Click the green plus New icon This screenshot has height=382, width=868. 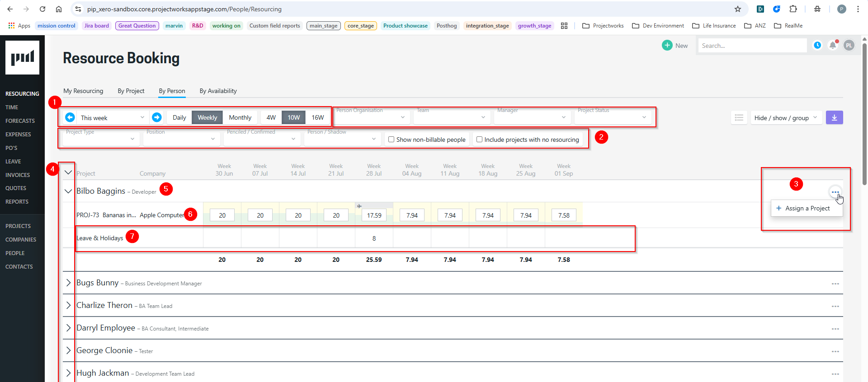point(667,45)
